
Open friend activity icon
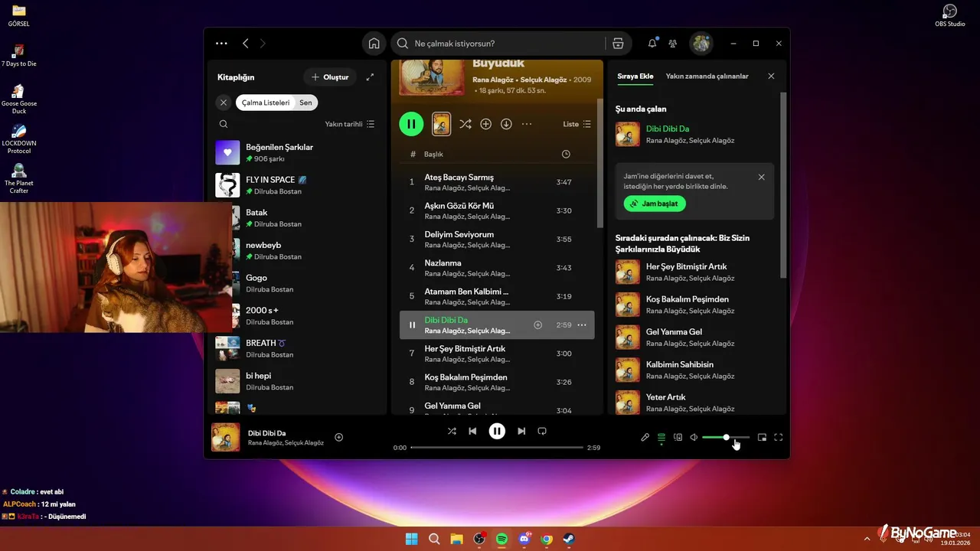tap(673, 44)
